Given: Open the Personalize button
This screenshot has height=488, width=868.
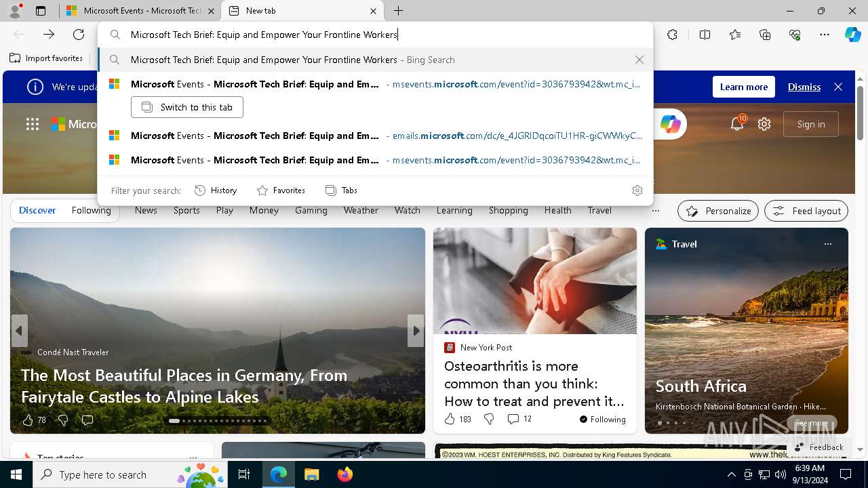Looking at the screenshot, I should click(719, 211).
